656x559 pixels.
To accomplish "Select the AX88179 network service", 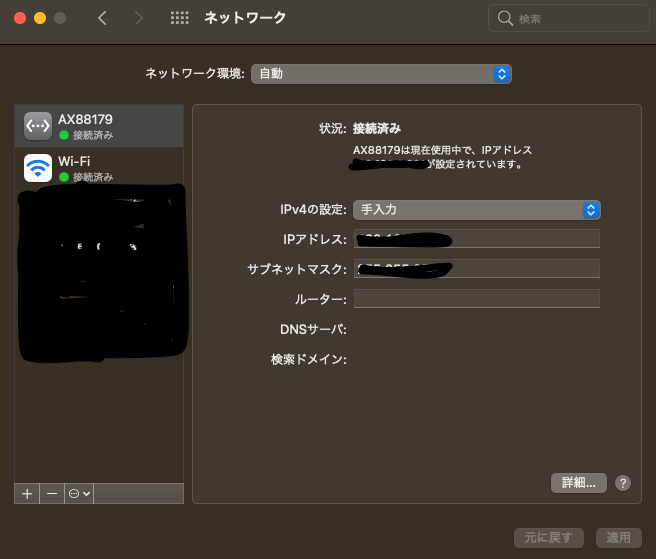I will [x=99, y=126].
